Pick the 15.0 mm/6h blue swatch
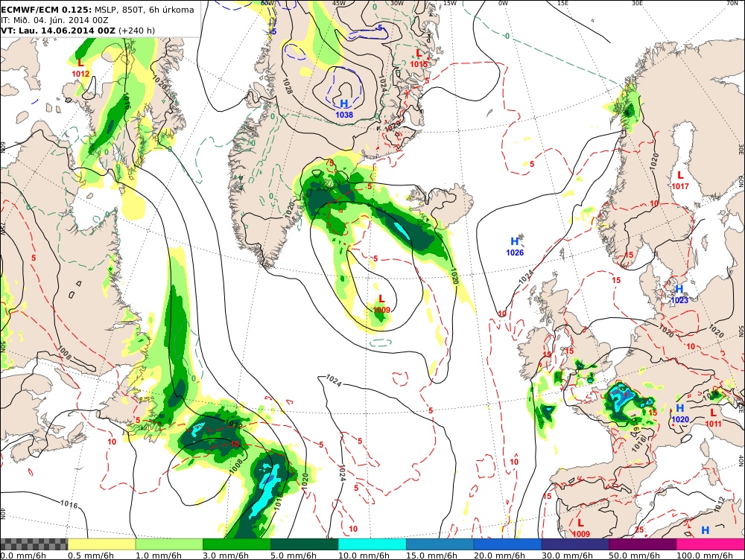Image resolution: width=745 pixels, height=560 pixels. [440, 544]
